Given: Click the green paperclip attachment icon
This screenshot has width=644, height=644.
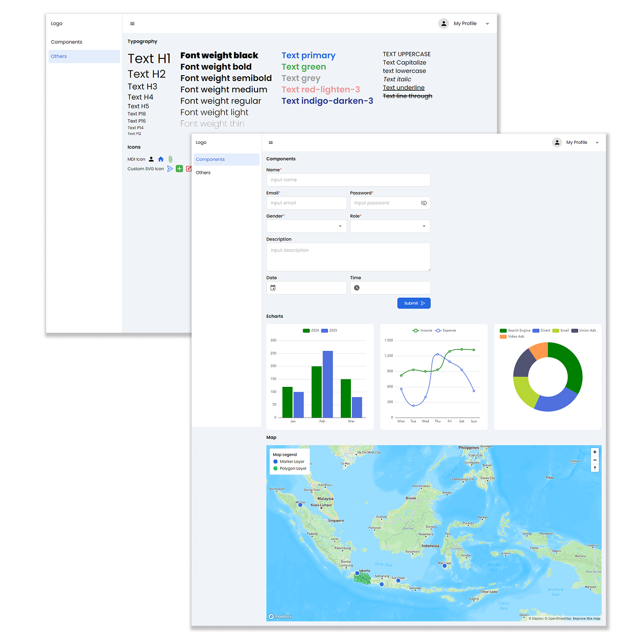Looking at the screenshot, I should point(170,159).
